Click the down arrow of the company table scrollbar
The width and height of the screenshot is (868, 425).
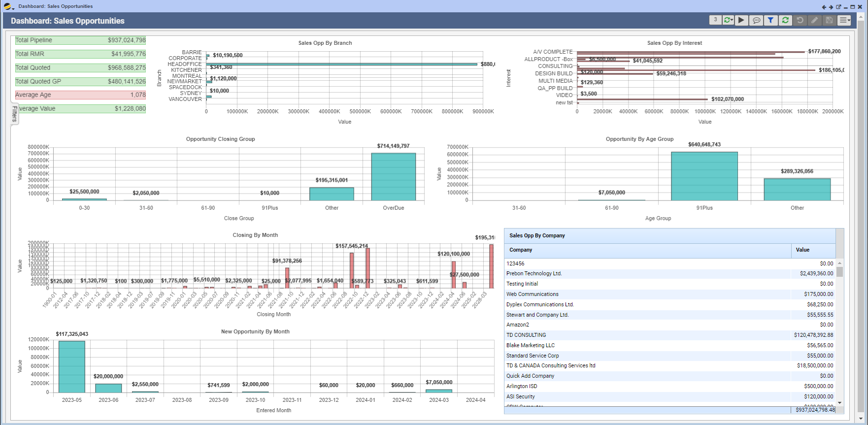tap(839, 403)
